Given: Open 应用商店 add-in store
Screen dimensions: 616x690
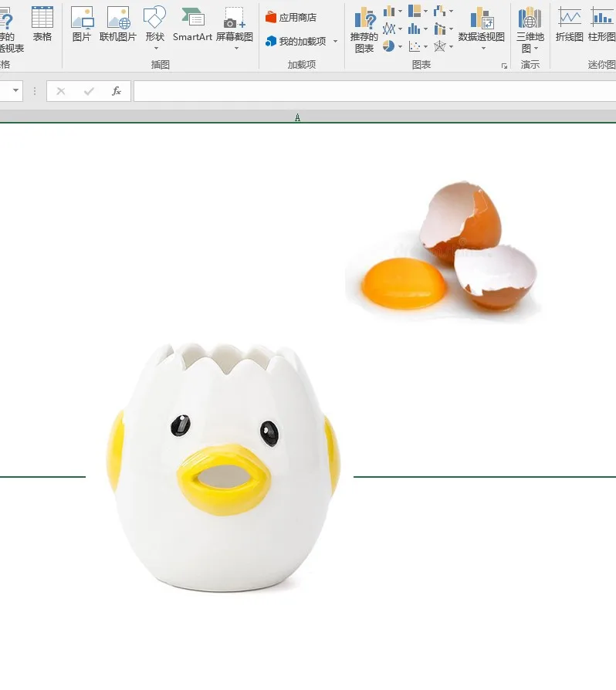Looking at the screenshot, I should click(291, 18).
